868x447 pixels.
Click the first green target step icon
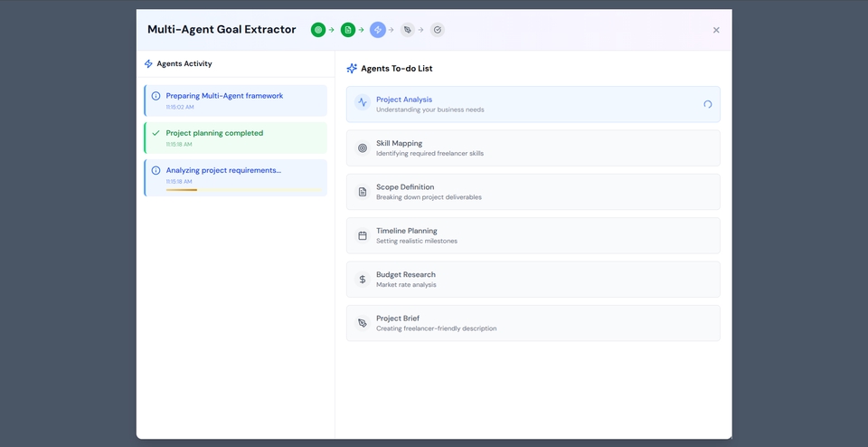pos(318,30)
